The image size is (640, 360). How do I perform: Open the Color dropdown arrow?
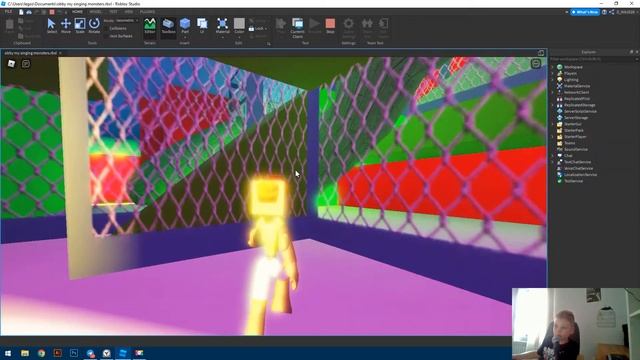click(x=239, y=37)
